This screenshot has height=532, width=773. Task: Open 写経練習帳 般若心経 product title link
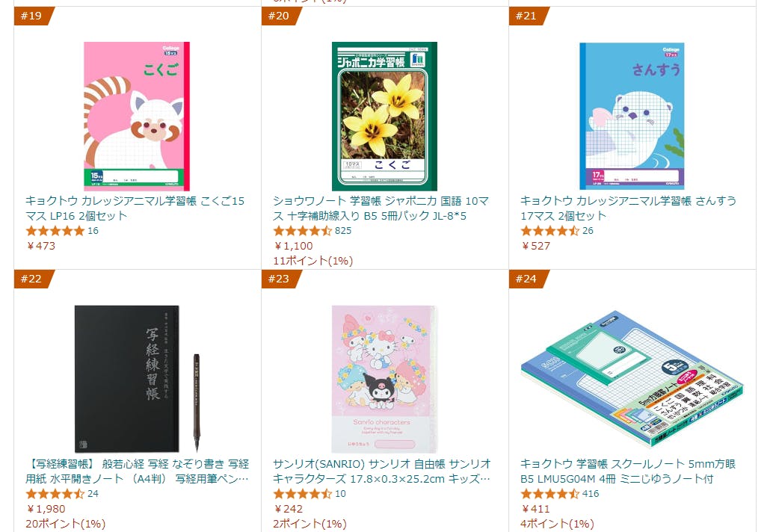pyautogui.click(x=138, y=471)
